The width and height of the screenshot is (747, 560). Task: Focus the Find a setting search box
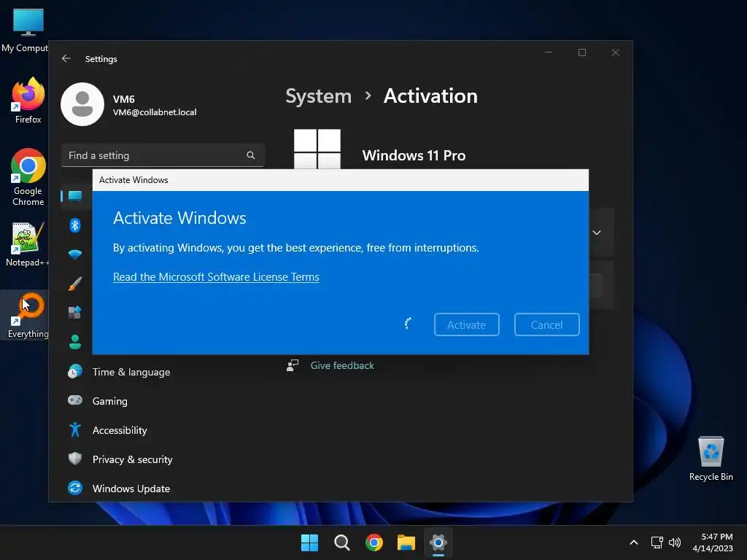pyautogui.click(x=163, y=155)
